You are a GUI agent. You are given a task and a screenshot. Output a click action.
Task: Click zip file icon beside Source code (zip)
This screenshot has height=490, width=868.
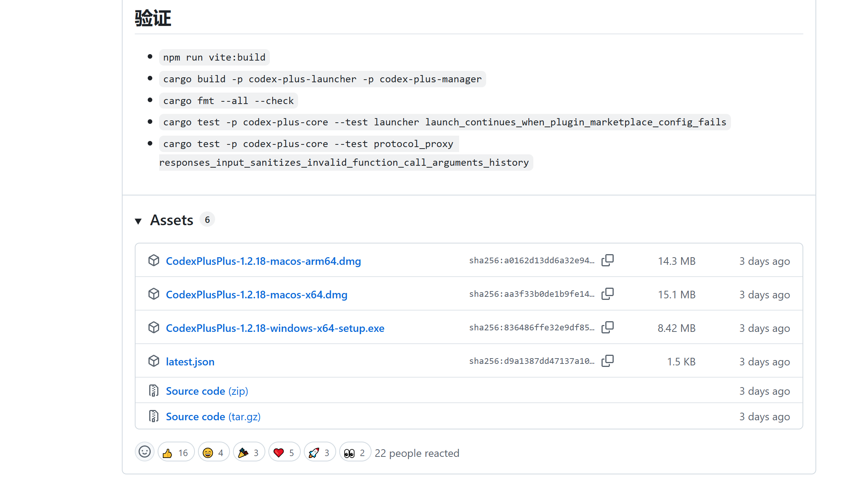tap(154, 391)
